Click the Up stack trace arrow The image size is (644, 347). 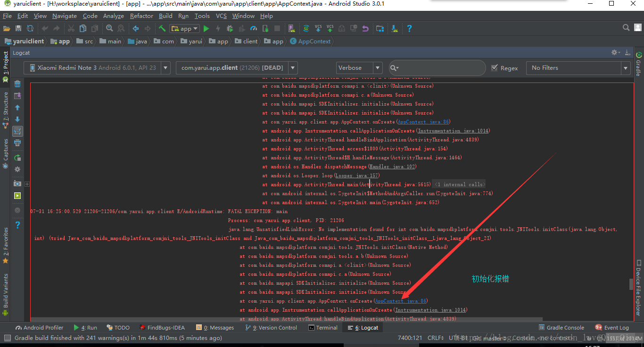coord(17,107)
